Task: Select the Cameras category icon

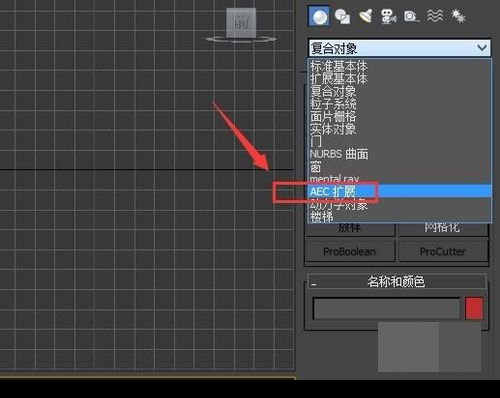Action: (388, 16)
